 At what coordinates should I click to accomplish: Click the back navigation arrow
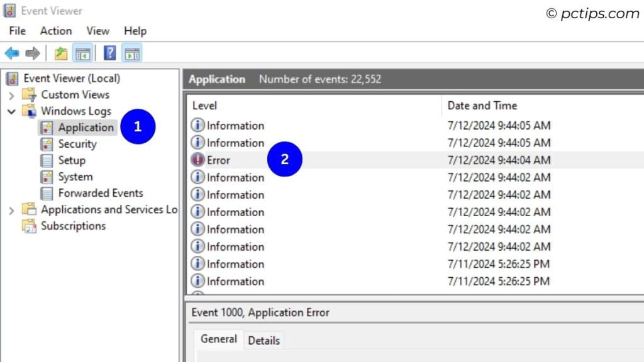point(11,53)
